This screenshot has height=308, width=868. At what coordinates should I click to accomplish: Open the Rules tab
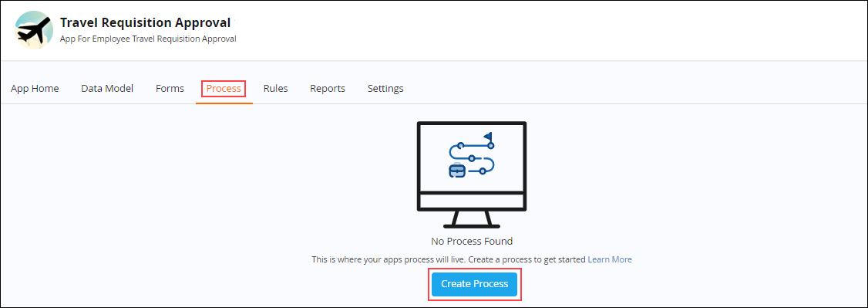pyautogui.click(x=276, y=89)
